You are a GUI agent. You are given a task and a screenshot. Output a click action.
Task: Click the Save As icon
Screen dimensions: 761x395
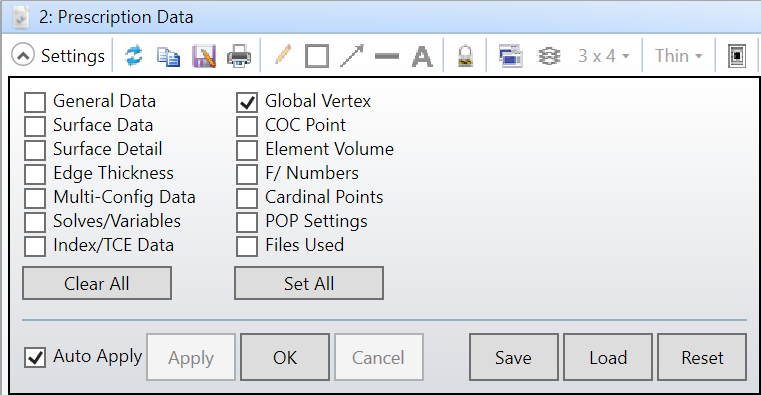click(x=204, y=56)
